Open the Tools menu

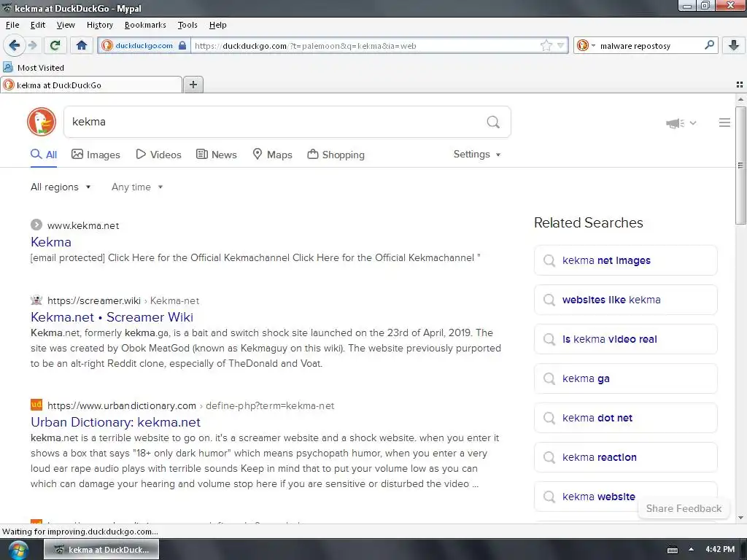pyautogui.click(x=187, y=25)
